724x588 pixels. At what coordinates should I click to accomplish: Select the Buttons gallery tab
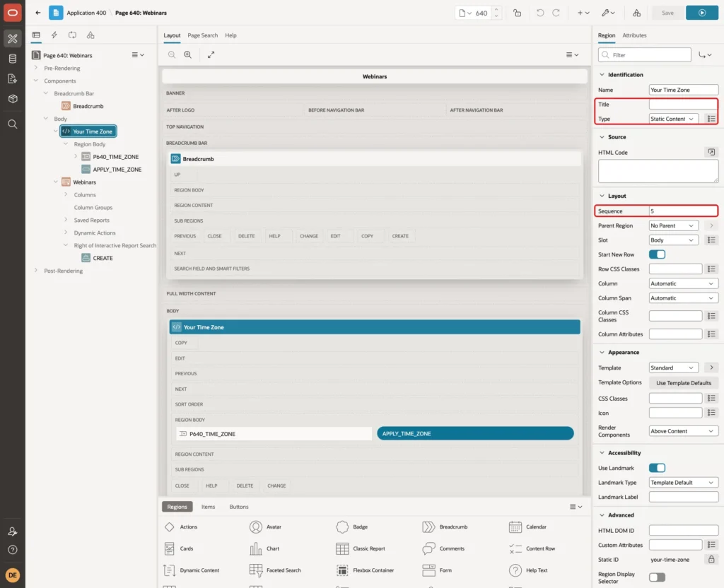click(x=239, y=506)
